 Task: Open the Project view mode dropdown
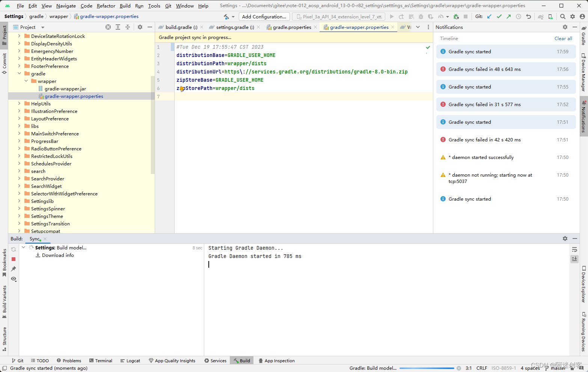(x=42, y=27)
